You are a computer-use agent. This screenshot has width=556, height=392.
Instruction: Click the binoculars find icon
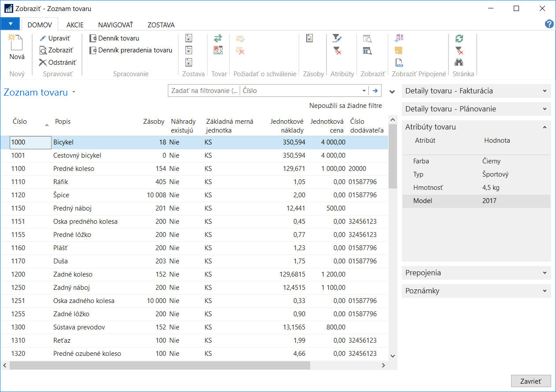click(459, 62)
